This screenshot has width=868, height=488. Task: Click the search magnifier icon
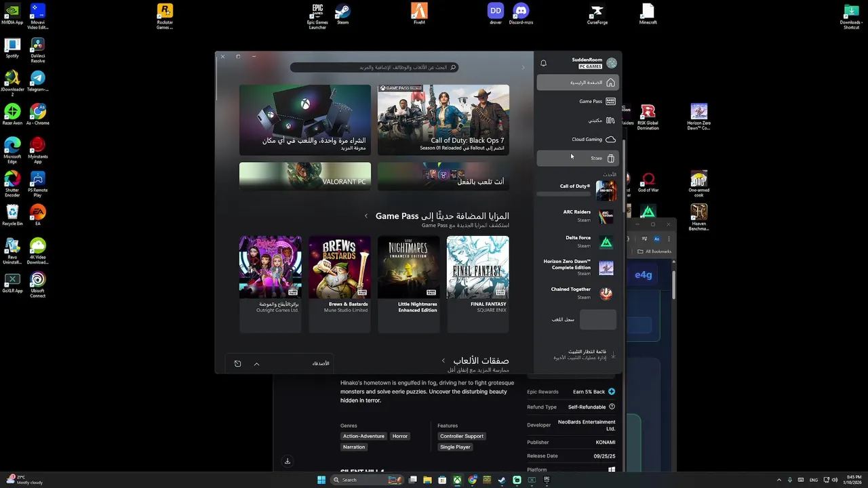click(x=454, y=67)
